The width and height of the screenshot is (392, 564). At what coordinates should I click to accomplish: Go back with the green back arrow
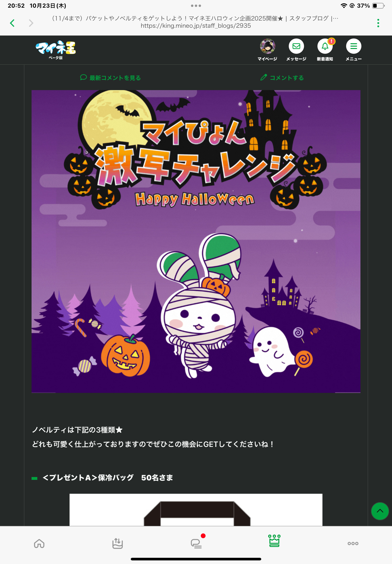pos(12,23)
